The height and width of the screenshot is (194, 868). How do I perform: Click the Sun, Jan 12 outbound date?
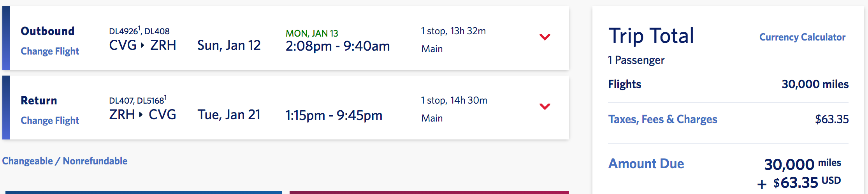(229, 46)
